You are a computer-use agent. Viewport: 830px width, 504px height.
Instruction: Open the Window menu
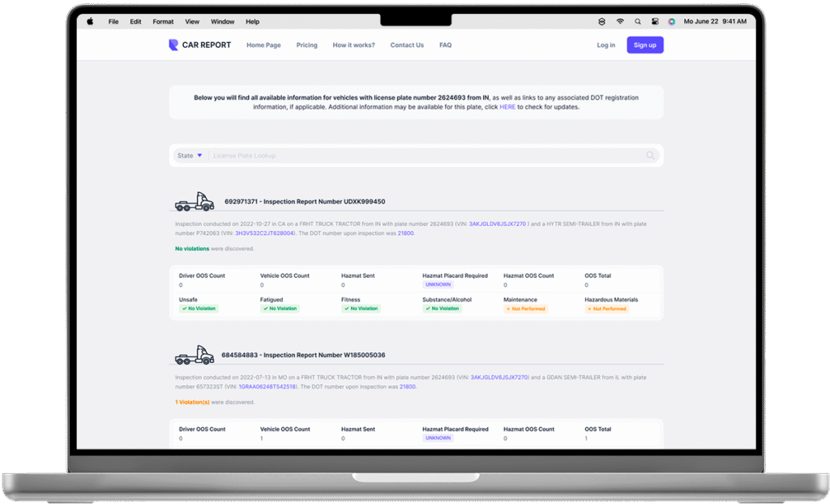[x=222, y=22]
